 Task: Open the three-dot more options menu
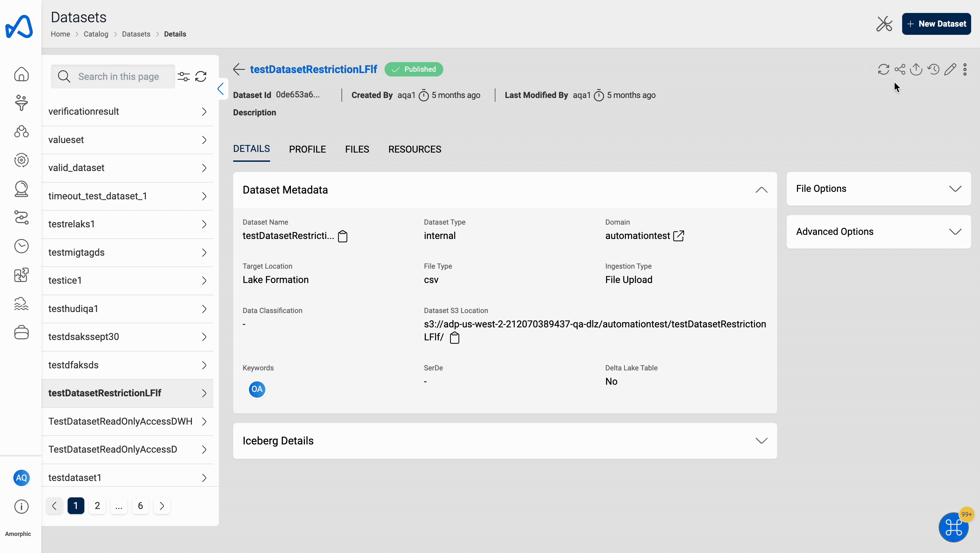pos(965,69)
